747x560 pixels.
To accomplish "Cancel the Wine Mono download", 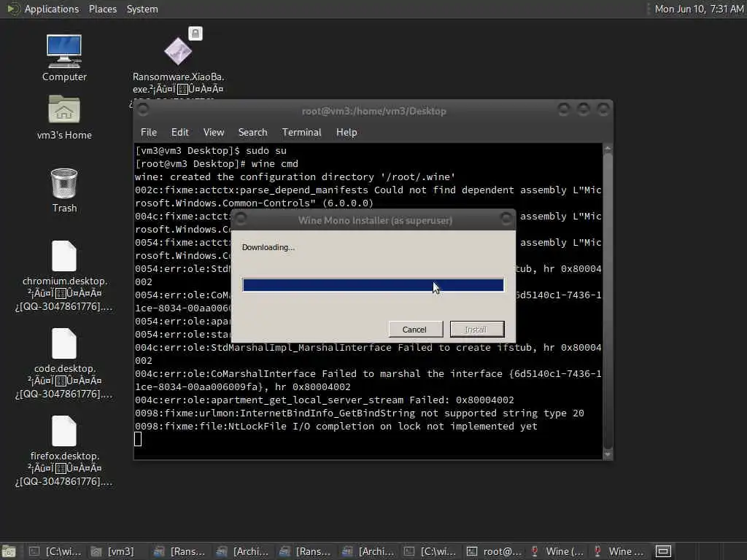I will [x=415, y=329].
